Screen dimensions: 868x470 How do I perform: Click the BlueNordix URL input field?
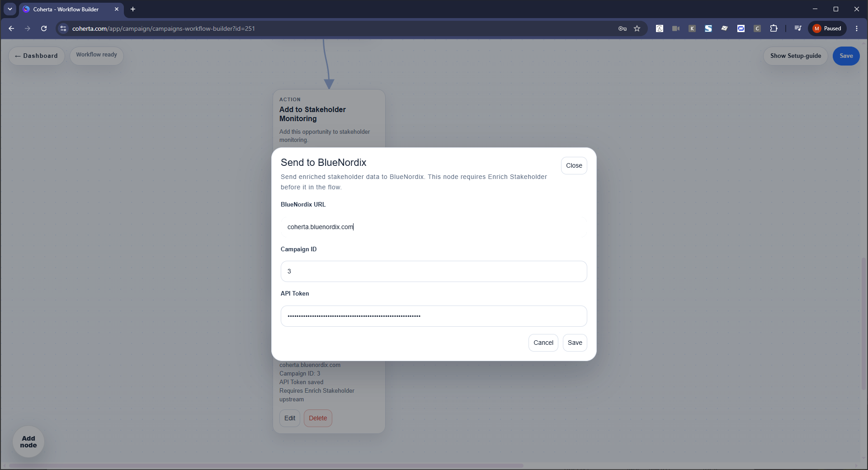[x=434, y=227]
